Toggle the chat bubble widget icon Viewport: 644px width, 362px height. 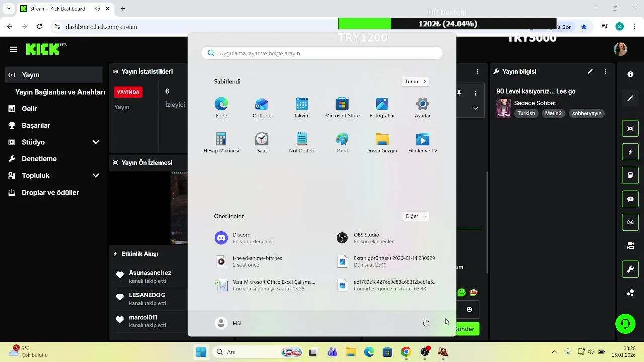(x=630, y=199)
